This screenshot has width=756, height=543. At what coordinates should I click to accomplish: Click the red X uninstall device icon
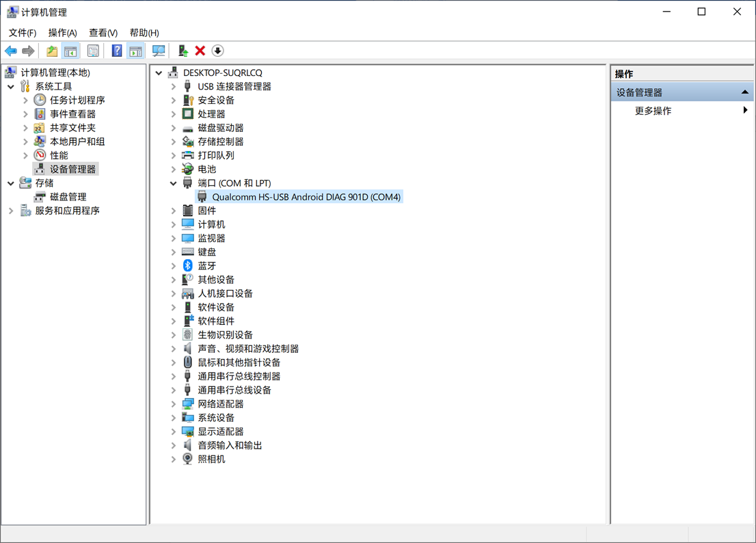point(200,51)
